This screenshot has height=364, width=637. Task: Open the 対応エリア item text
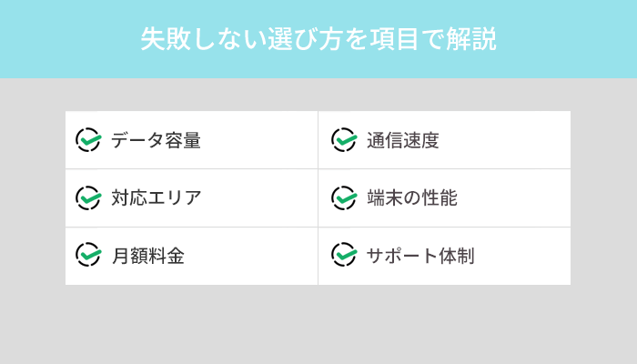(156, 198)
